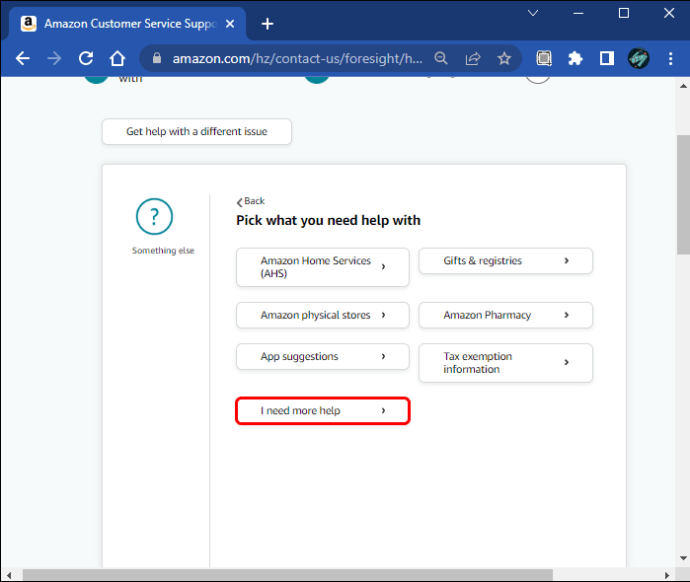690x582 pixels.
Task: Click the padlock site info icon
Action: 157,58
